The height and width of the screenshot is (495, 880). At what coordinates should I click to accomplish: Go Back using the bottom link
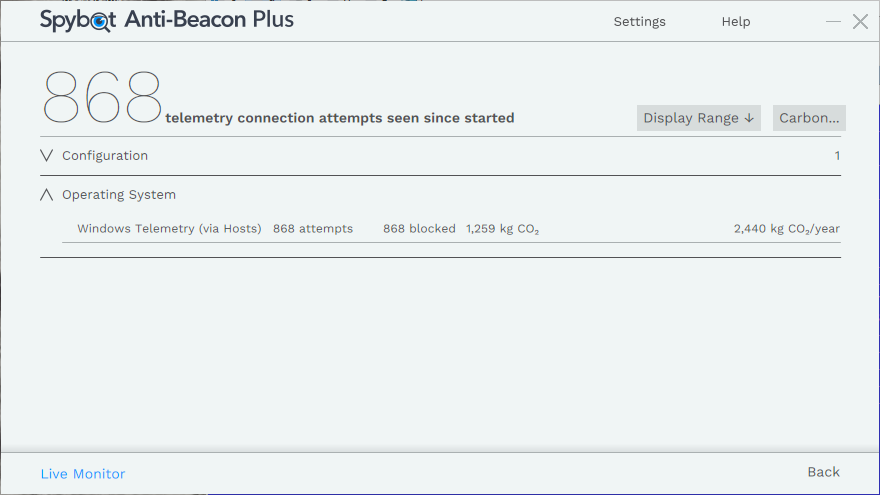[823, 472]
